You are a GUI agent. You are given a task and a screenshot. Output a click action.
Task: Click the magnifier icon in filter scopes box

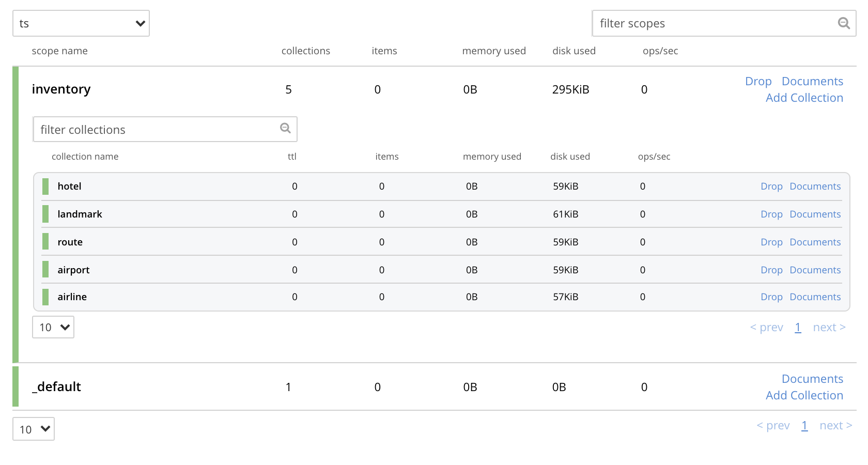844,23
